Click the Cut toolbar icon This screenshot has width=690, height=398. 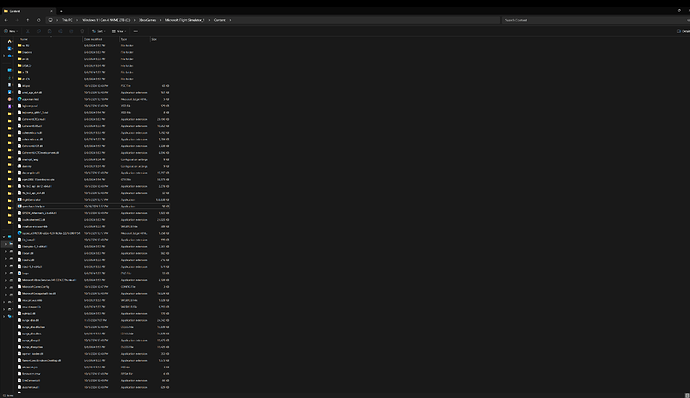tap(28, 31)
